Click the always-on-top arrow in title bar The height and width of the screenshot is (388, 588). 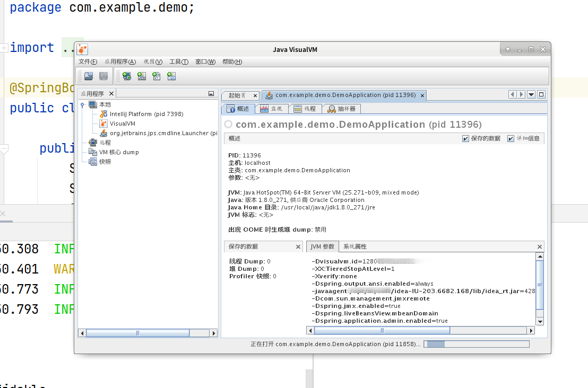pos(507,49)
